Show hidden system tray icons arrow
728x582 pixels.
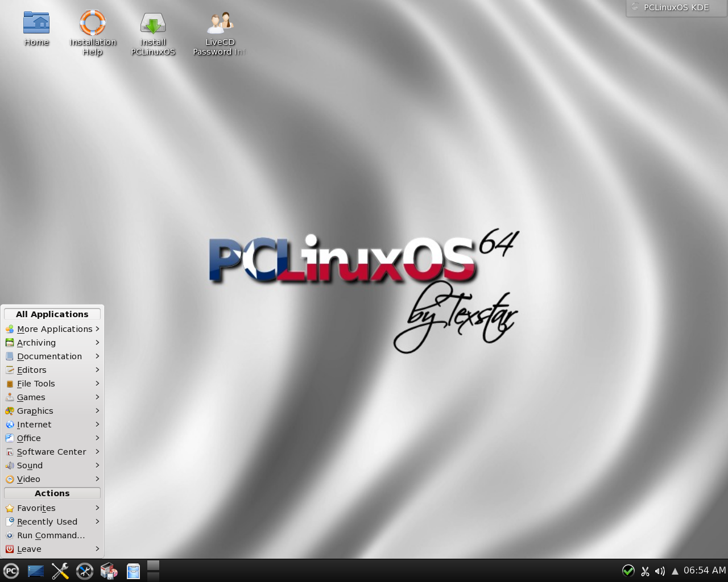click(675, 571)
